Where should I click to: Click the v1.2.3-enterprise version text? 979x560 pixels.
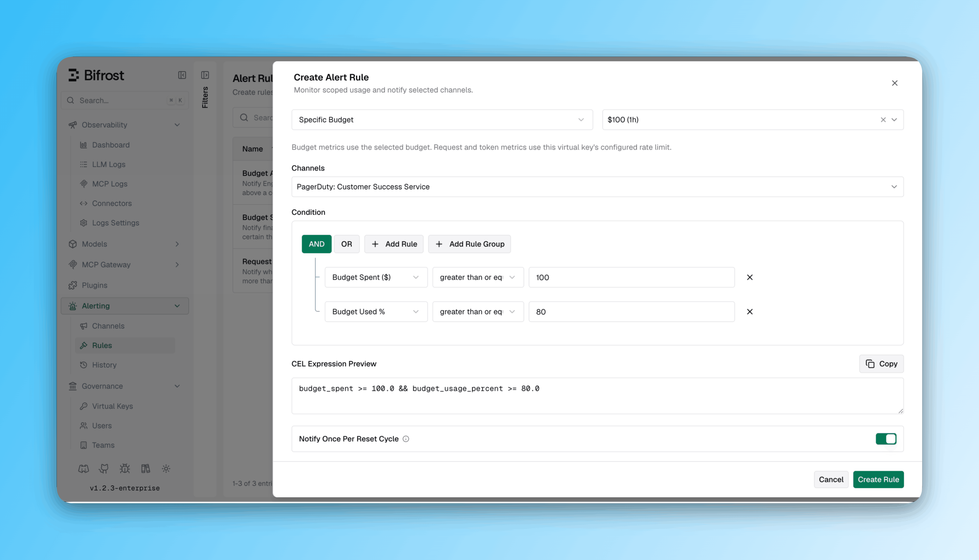(125, 488)
